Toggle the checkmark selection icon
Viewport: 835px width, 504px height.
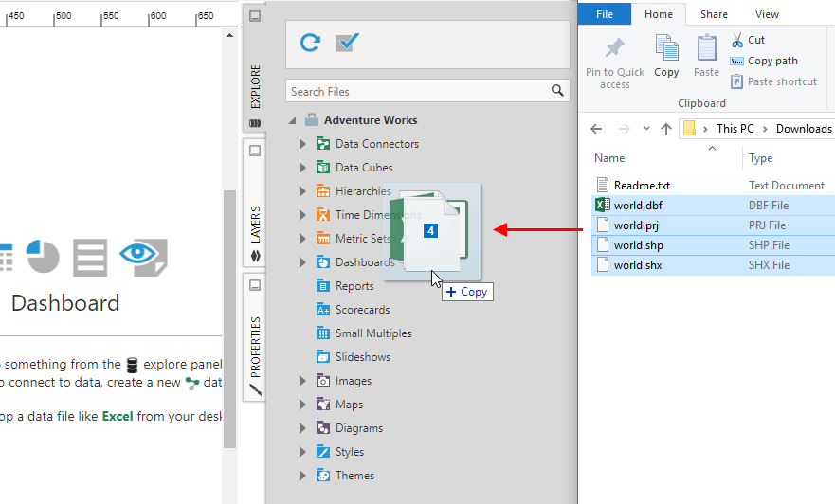point(348,43)
